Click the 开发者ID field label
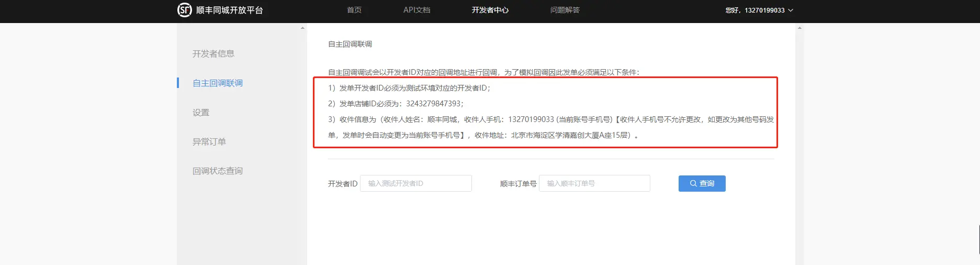 (343, 184)
